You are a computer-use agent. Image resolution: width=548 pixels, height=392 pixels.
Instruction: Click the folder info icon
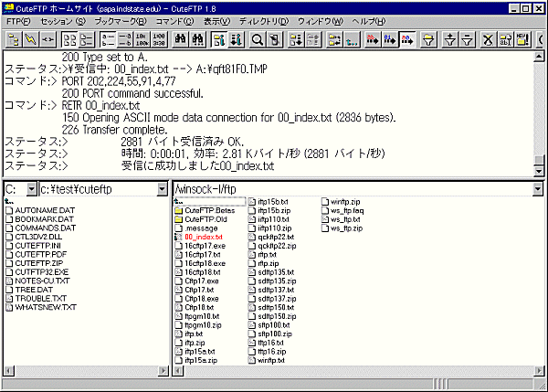(219, 40)
